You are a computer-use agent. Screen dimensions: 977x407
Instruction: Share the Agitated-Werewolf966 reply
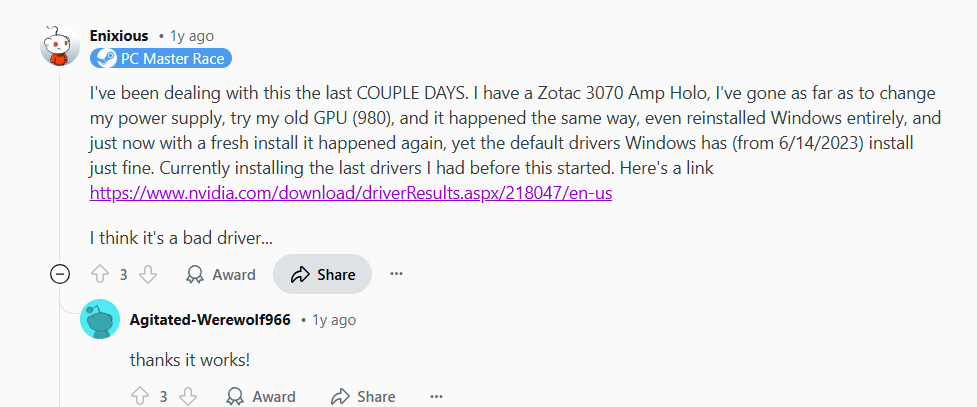tap(362, 396)
